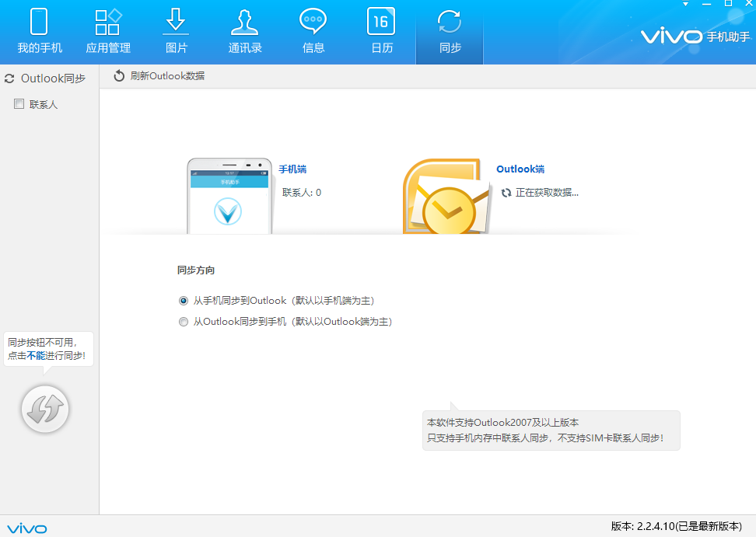
Task: Click the Outlook envelope clock icon
Action: coord(447,196)
